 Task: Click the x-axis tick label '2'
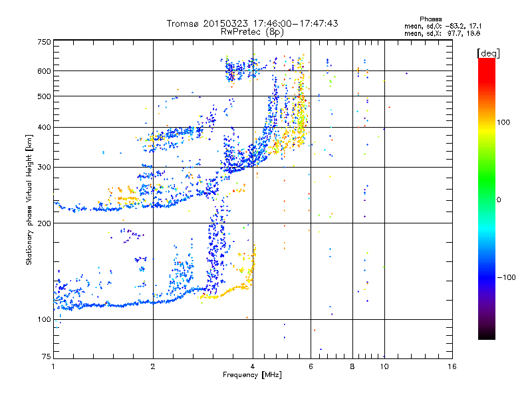click(153, 366)
